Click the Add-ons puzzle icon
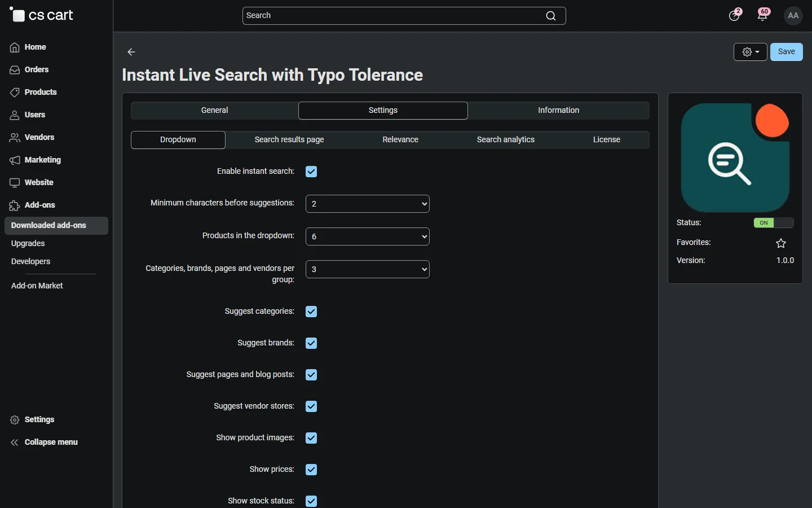812x508 pixels. [15, 205]
